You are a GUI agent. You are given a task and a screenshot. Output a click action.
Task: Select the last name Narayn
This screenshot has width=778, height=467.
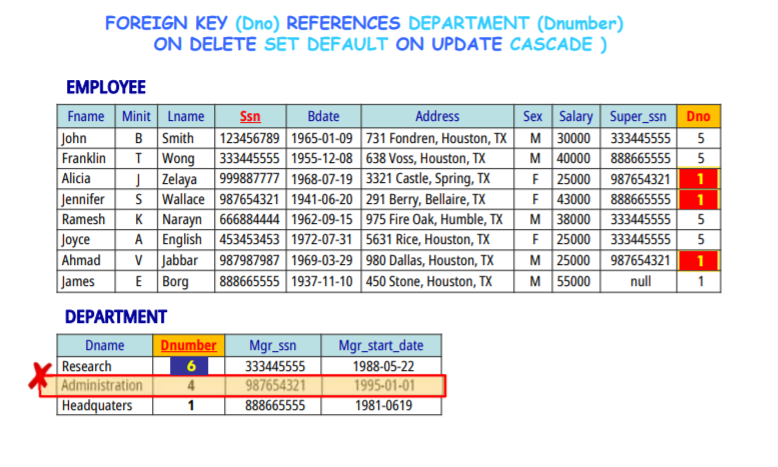tap(182, 219)
